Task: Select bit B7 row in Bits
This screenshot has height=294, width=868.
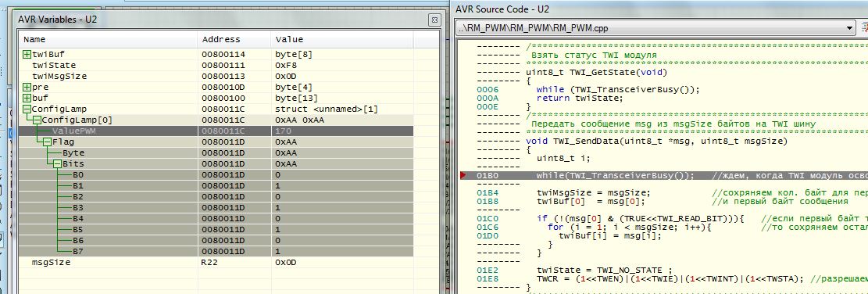Action: [x=216, y=251]
